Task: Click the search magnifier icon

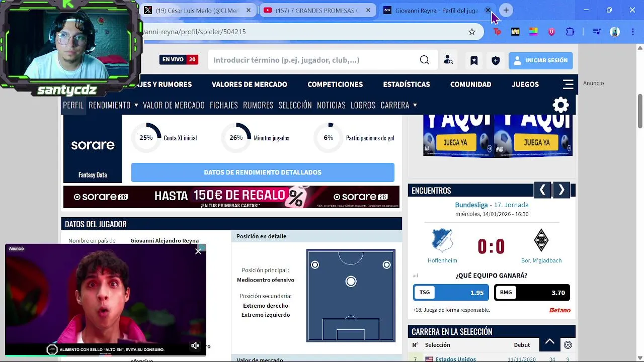Action: point(424,60)
